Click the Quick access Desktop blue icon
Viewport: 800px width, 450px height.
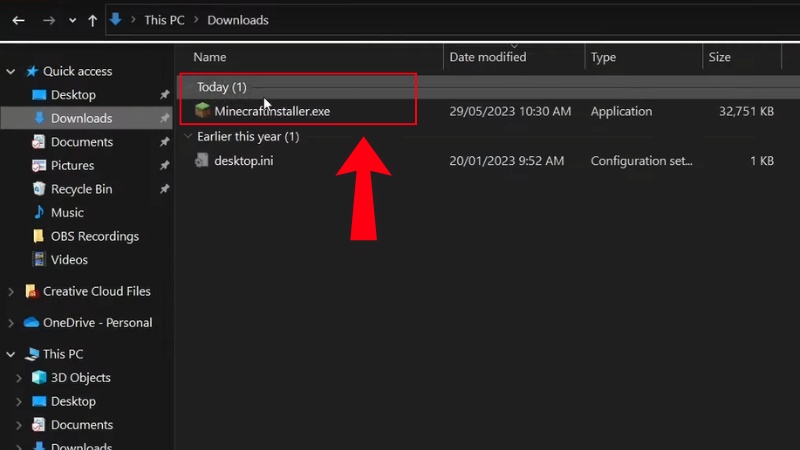[39, 95]
